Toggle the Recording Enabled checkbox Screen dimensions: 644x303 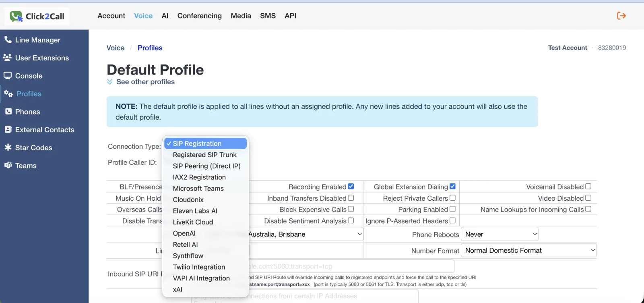[351, 187]
